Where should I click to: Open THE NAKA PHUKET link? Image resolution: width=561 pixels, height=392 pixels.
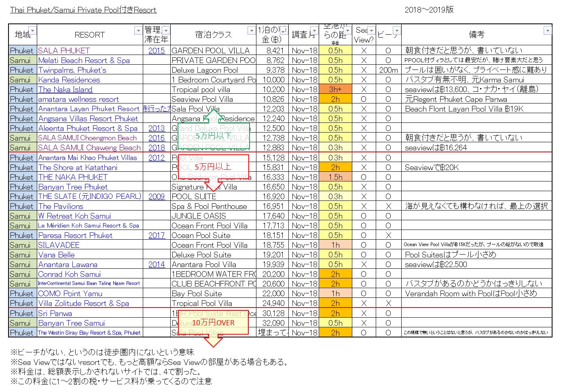pos(73,177)
